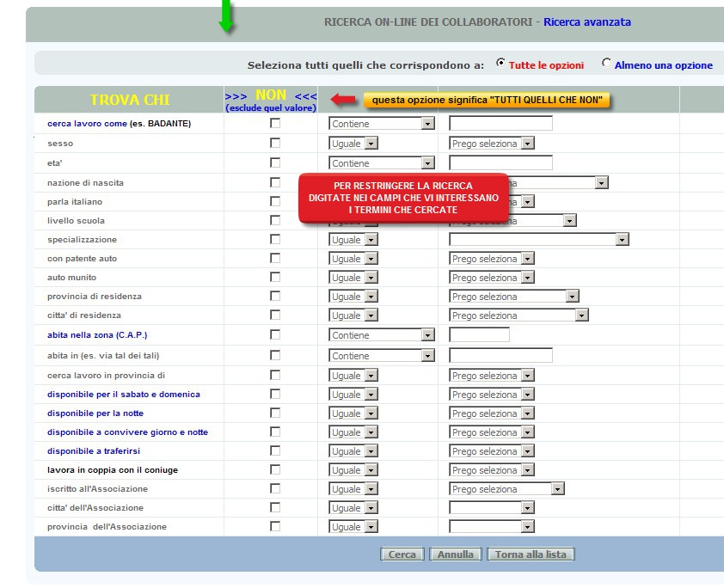Check the NON box for 'livello scuola'
Image resolution: width=724 pixels, height=588 pixels.
tap(275, 221)
